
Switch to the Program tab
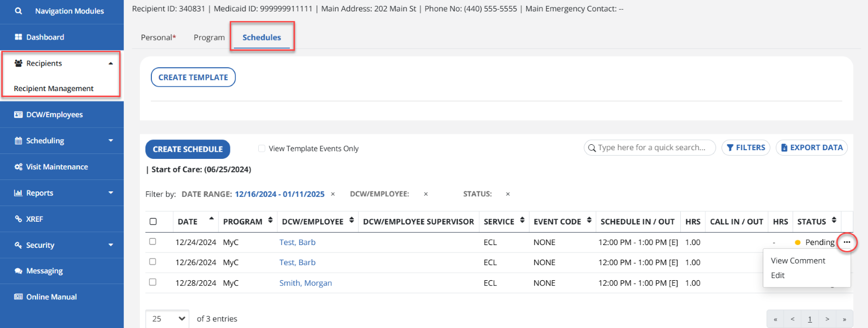point(209,37)
